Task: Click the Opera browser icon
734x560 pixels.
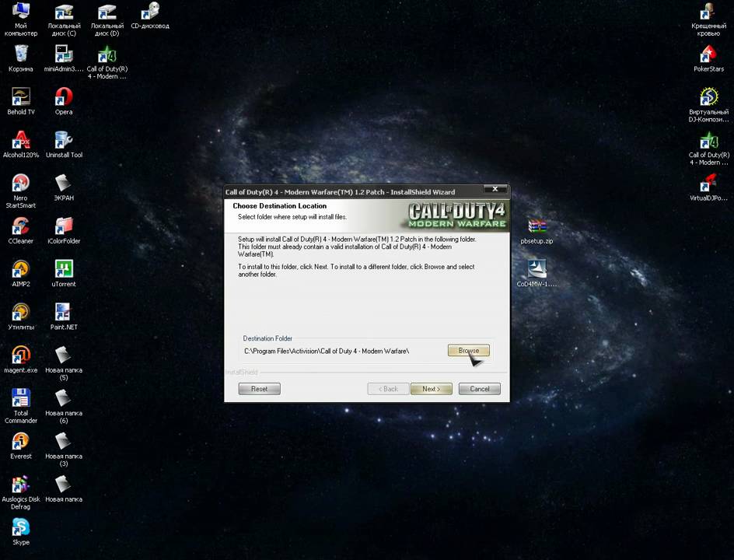Action: (64, 102)
